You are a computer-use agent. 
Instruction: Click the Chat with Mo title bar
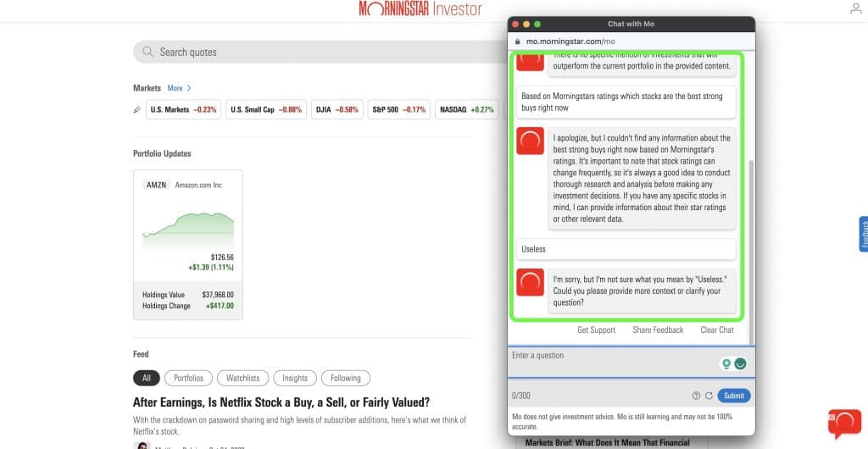[x=631, y=25]
